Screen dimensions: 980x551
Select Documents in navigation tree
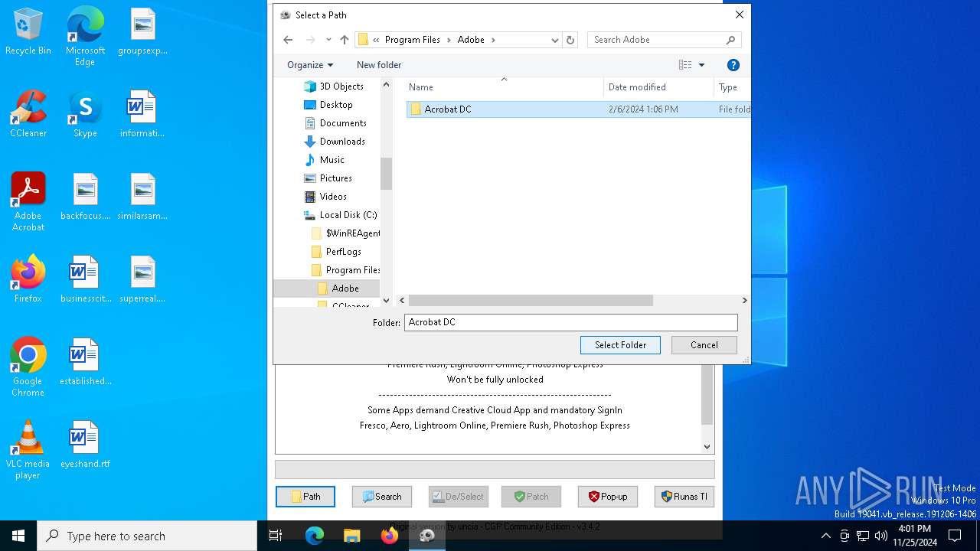(335, 123)
